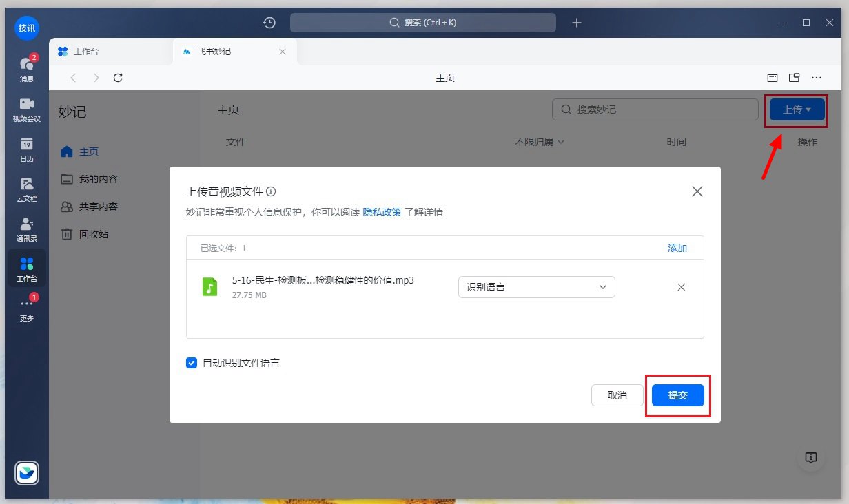Screen dimensions: 849x504
Task: Remove the mp3 file with its X button
Action: [681, 287]
